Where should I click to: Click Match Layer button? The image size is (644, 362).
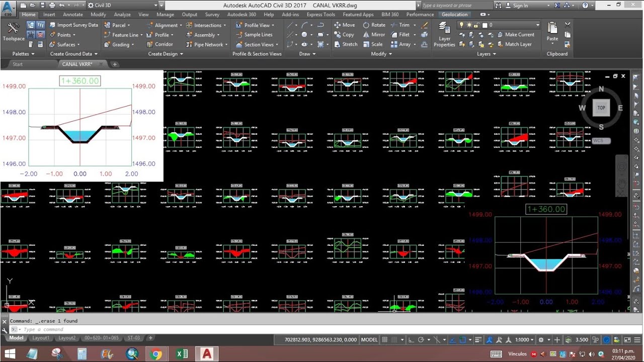click(514, 44)
